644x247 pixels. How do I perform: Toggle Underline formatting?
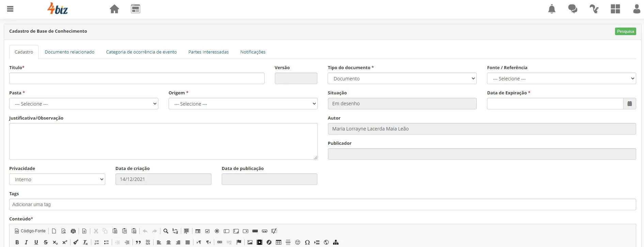pos(36,242)
